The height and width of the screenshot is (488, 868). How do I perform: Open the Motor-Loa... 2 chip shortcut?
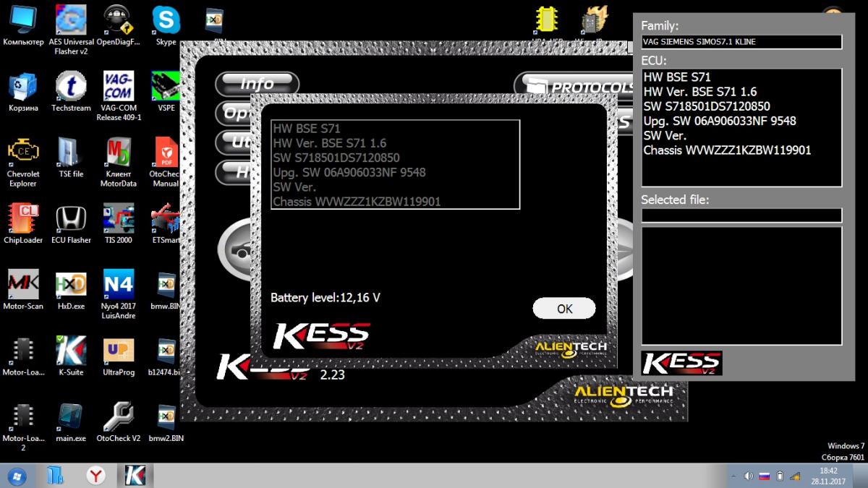pyautogui.click(x=23, y=427)
